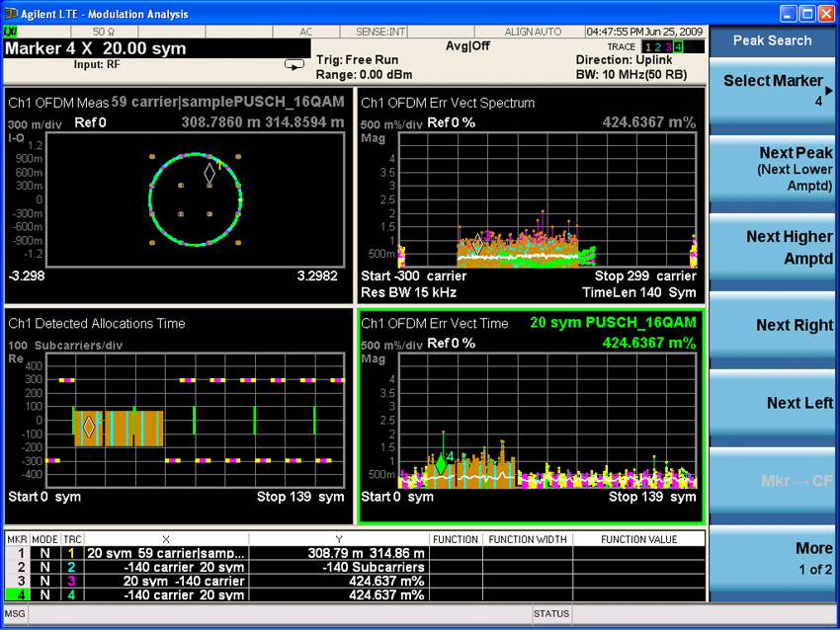Select the magenta trace 3 indicator
The height and width of the screenshot is (630, 840).
click(667, 46)
